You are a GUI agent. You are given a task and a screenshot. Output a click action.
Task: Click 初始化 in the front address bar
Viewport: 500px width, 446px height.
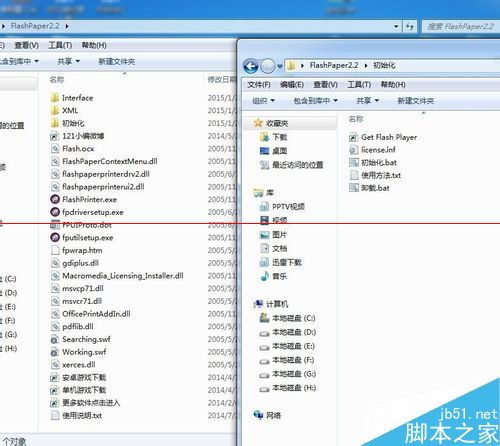click(x=384, y=65)
